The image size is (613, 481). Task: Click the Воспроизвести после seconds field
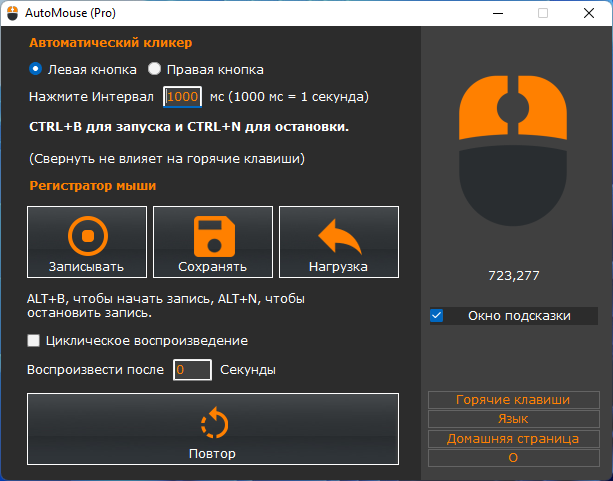(192, 370)
